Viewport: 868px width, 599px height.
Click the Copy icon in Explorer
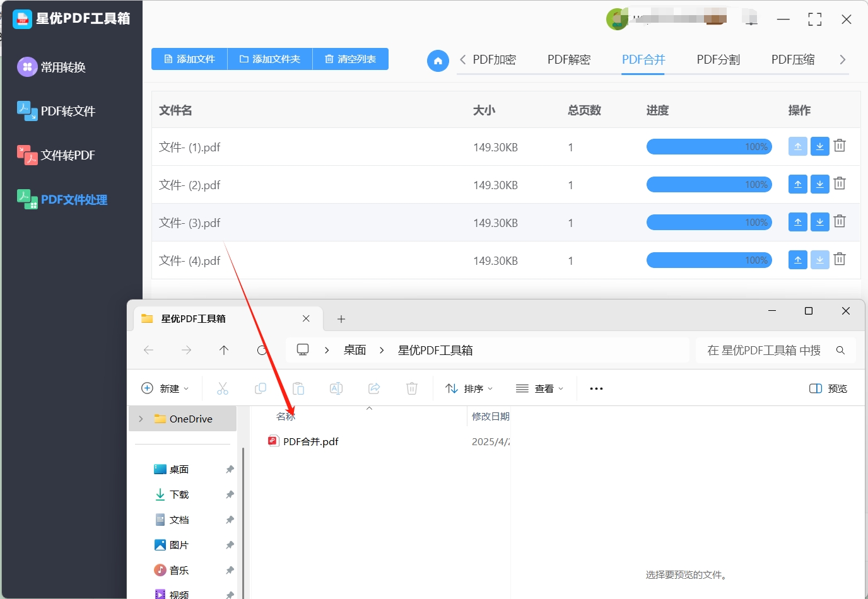coord(261,388)
